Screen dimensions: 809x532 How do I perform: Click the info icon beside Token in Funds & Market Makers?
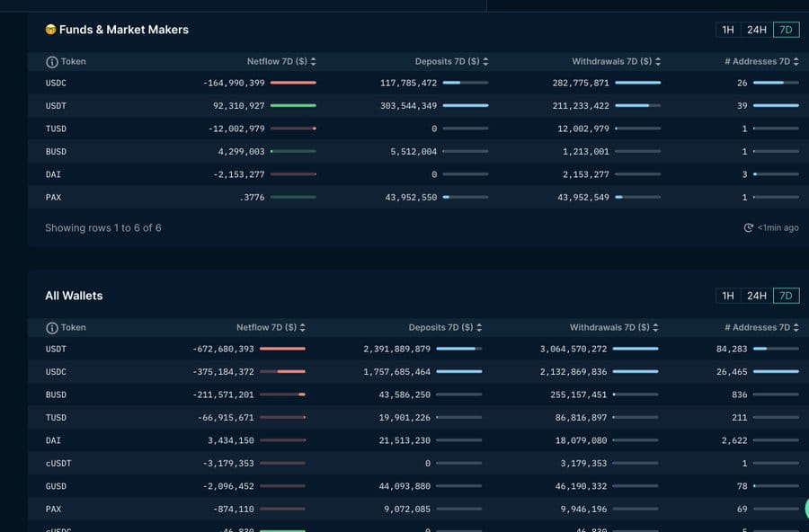point(51,62)
